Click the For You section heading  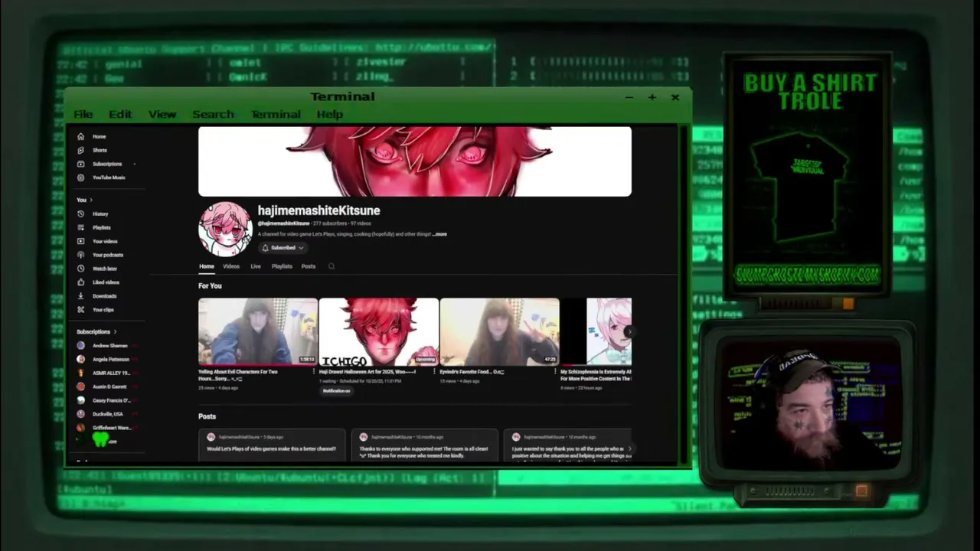(x=210, y=286)
